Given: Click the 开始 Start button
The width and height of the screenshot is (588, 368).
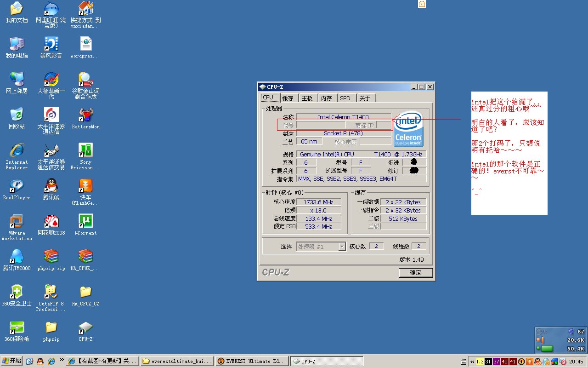Looking at the screenshot, I should coord(12,361).
